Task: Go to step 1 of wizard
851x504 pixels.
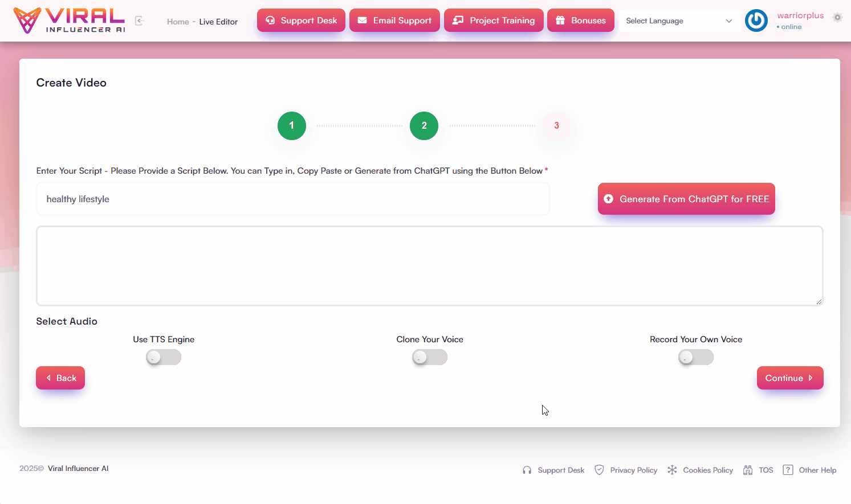Action: 292,126
